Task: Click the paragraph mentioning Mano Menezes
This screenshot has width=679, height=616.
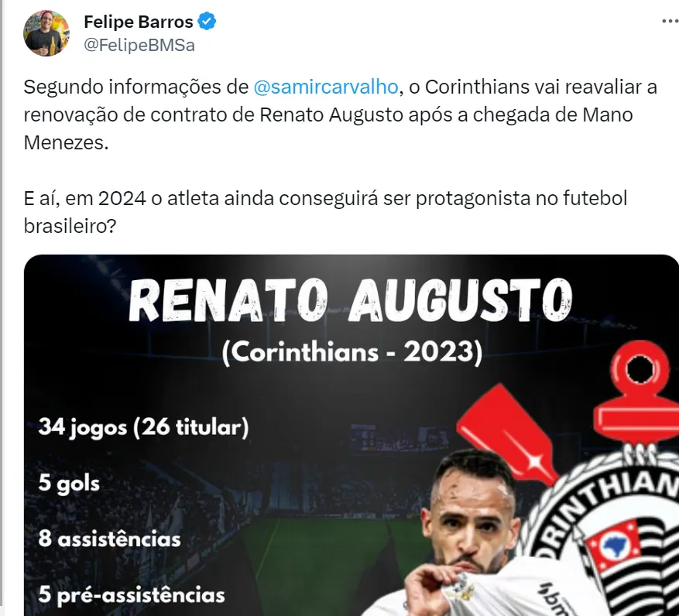Action: [x=341, y=115]
